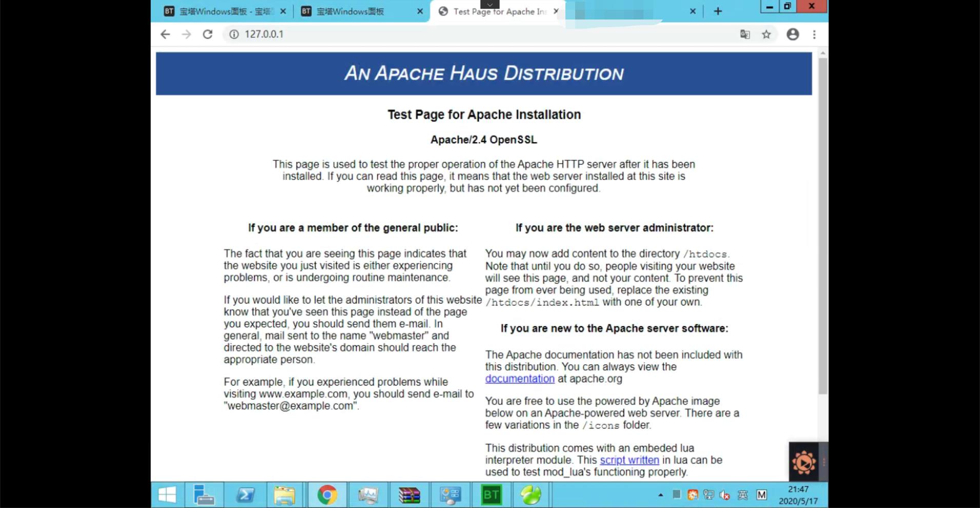Screen dimensions: 980x508
Task: Toggle the M input mode tray indicator
Action: click(x=762, y=495)
